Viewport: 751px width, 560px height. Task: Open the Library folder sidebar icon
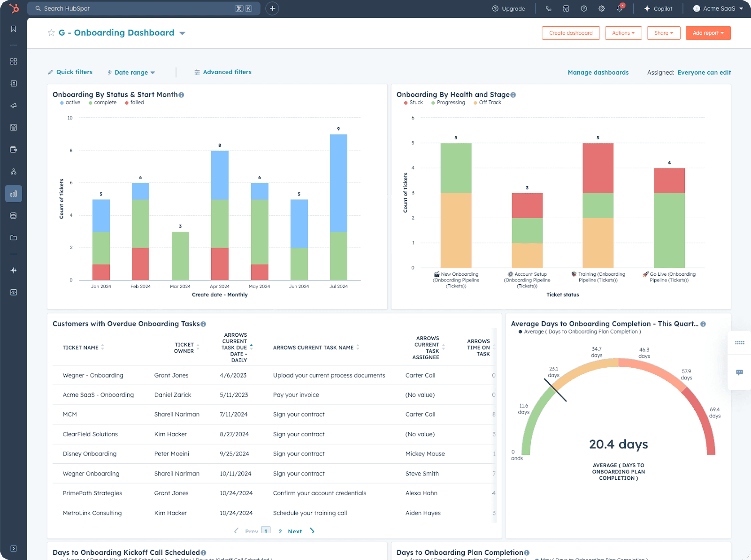14,238
